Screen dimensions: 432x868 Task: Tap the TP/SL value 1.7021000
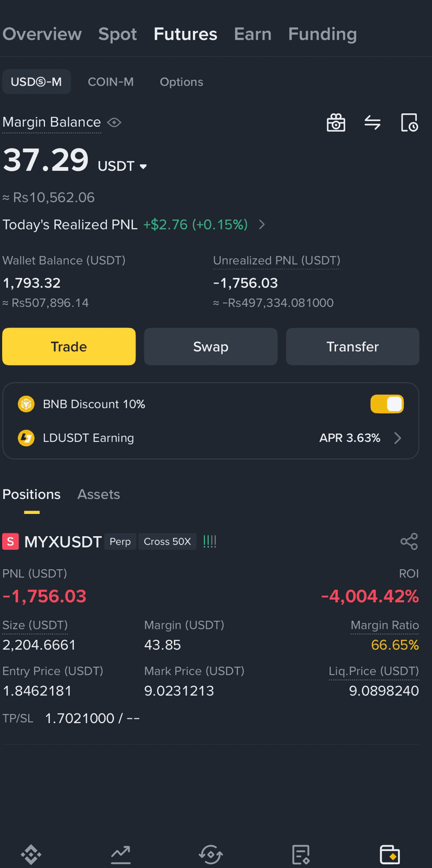[79, 718]
